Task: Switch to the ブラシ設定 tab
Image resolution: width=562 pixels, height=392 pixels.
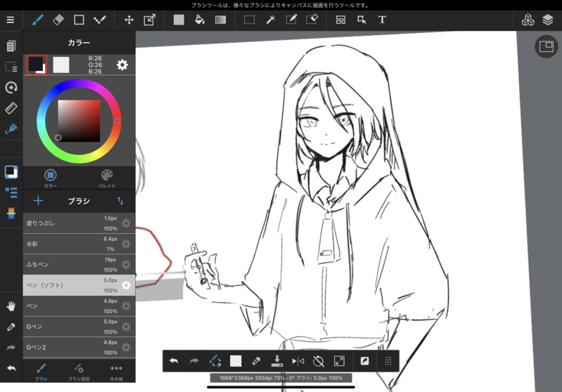Action: pyautogui.click(x=79, y=371)
